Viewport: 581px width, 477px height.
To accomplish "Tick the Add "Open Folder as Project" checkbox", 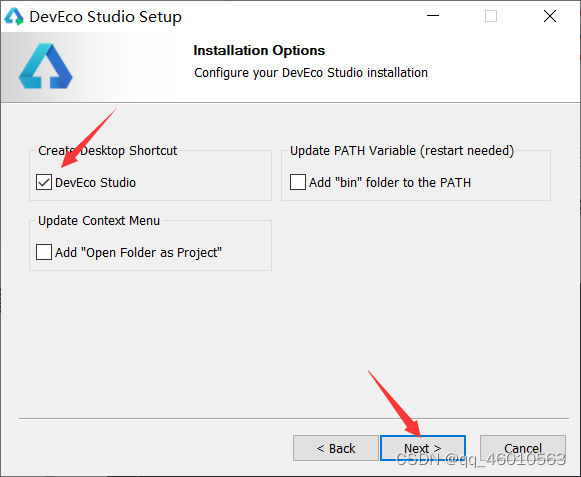I will pos(44,252).
